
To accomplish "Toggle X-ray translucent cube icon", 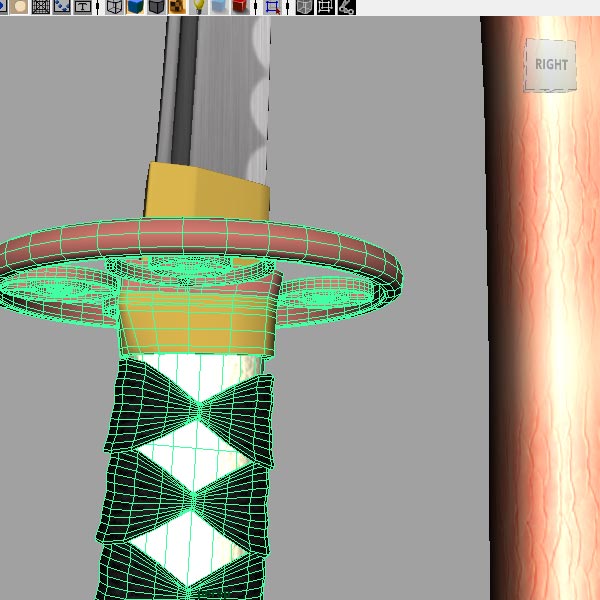I will click(x=305, y=7).
